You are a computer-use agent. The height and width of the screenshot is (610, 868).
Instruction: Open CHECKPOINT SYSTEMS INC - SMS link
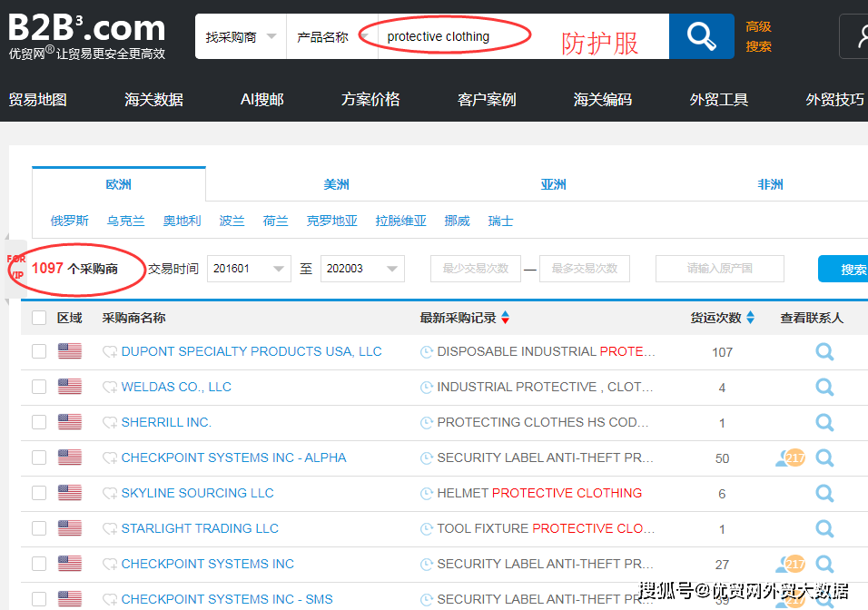[227, 599]
